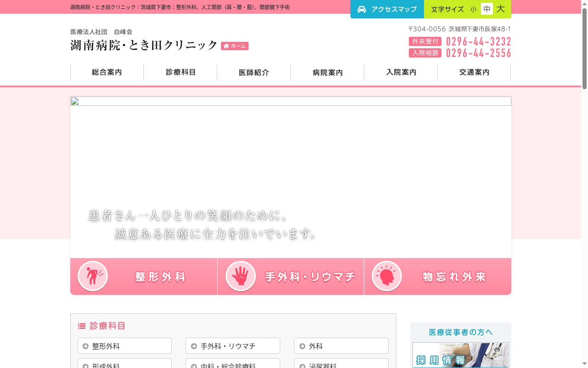
Task: Click the house icon on the ホーム badge
Action: [226, 46]
